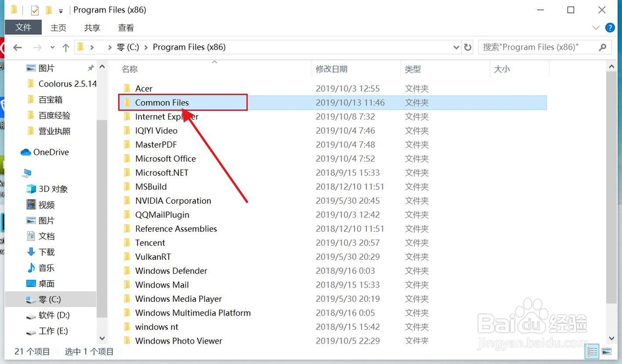Click 零 (C:) in the address breadcrumb
Image resolution: width=622 pixels, height=364 pixels.
coord(128,47)
